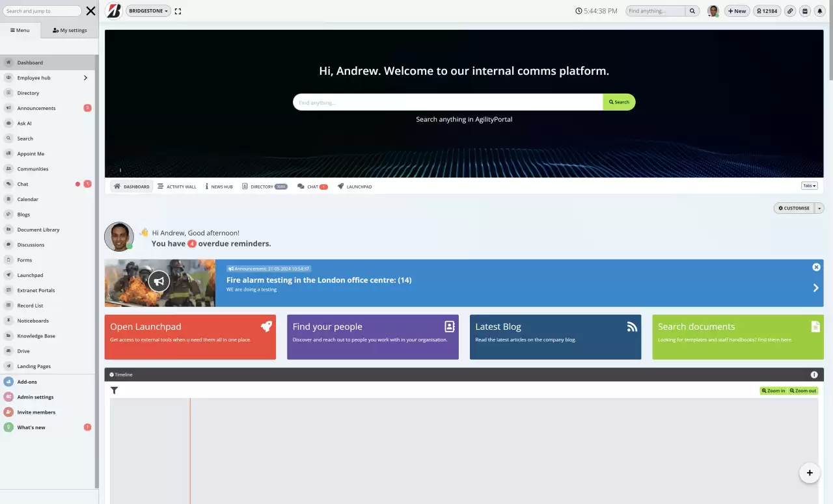Open the filter icon in the Timeline panel
Screen dimensions: 833x504
[115, 390]
